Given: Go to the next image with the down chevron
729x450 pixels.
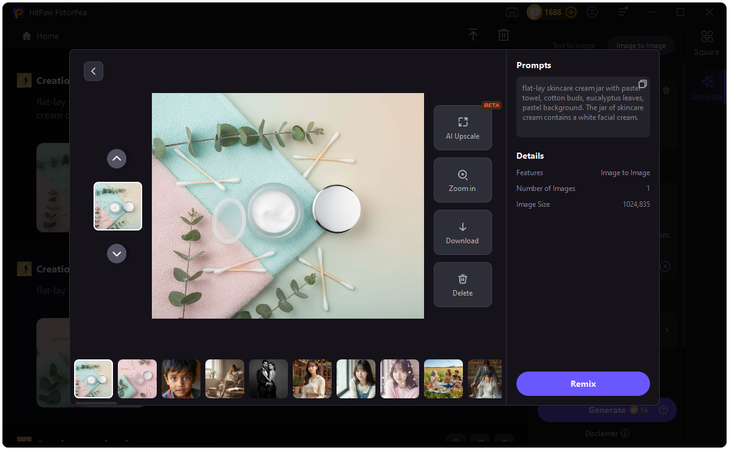Looking at the screenshot, I should pos(117,254).
